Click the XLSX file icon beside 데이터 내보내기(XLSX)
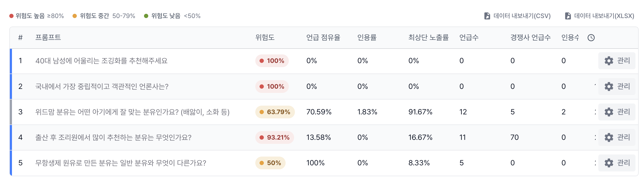The height and width of the screenshot is (181, 644). click(567, 16)
